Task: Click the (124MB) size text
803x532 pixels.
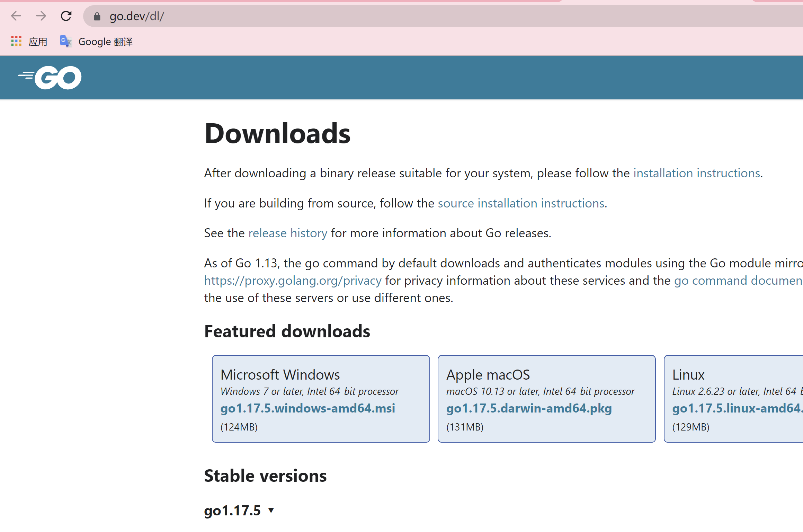Action: [x=239, y=427]
